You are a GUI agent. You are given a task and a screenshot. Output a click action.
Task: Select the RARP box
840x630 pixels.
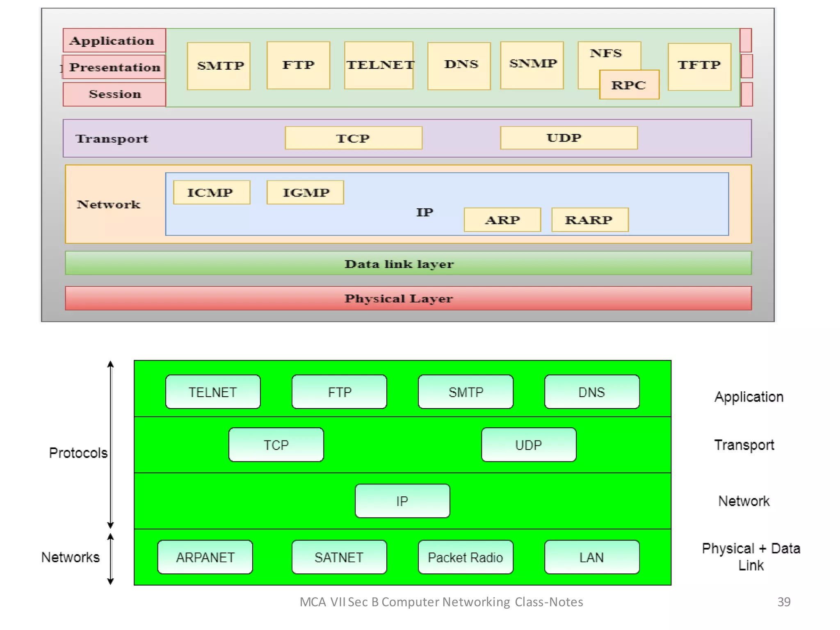click(590, 220)
